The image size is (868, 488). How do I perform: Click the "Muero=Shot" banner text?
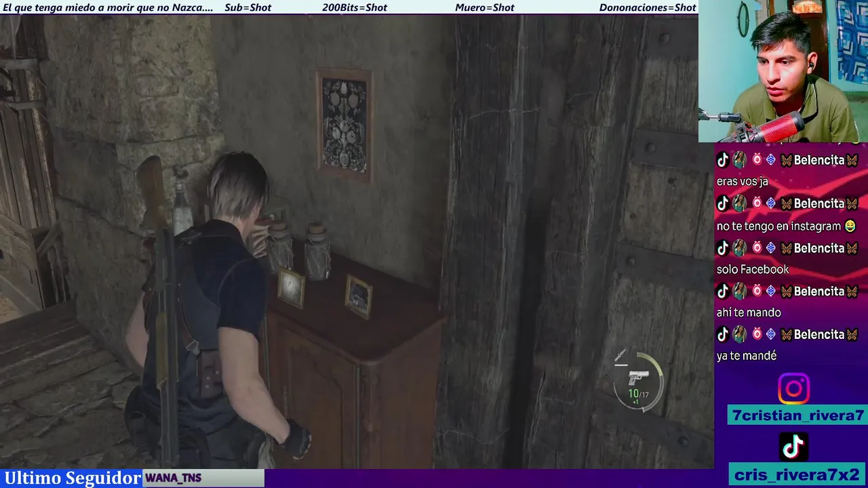[485, 7]
